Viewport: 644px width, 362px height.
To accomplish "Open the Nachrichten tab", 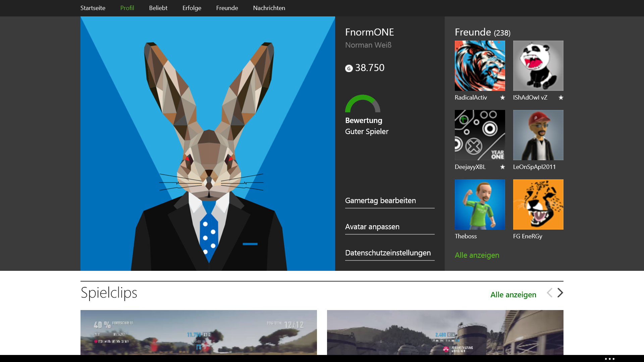I will click(269, 8).
